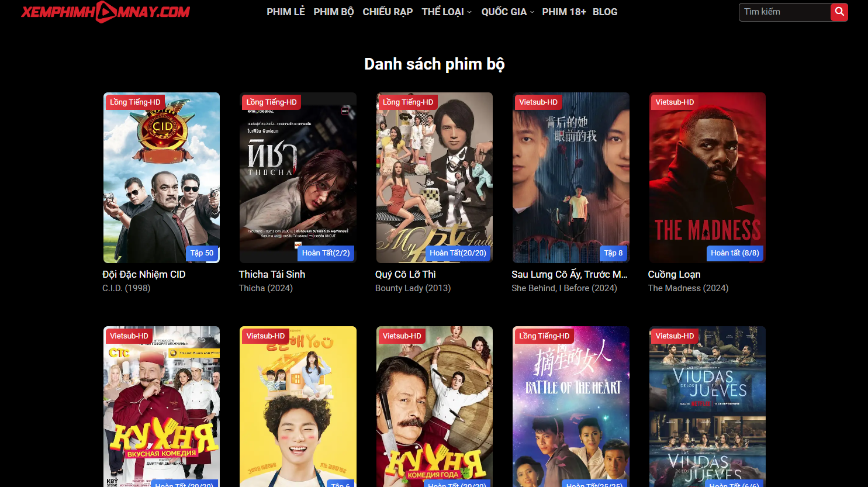Click the title Đội Đặc Nhiệm CID
Screen dimensions: 868x487
[x=144, y=274]
